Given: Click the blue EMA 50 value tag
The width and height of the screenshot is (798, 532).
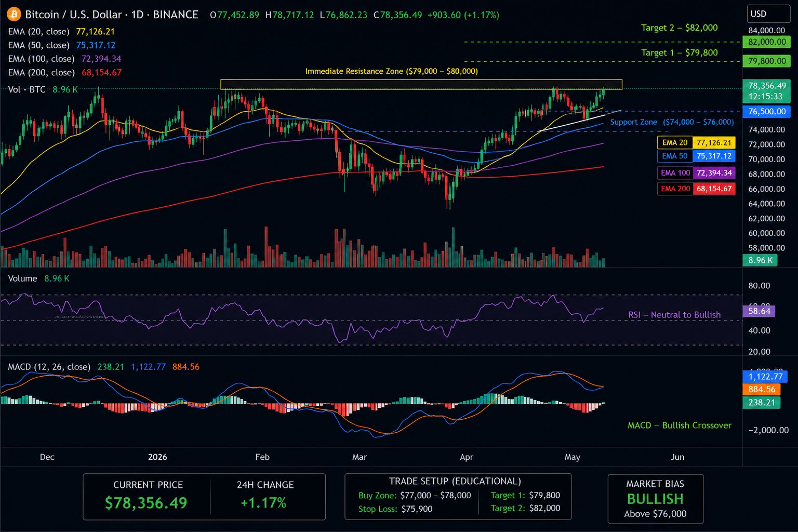Looking at the screenshot, I should click(696, 156).
